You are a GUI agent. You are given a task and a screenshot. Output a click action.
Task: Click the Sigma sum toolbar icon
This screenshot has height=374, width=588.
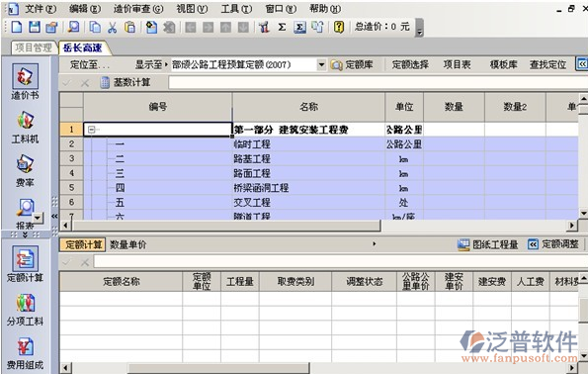point(282,27)
